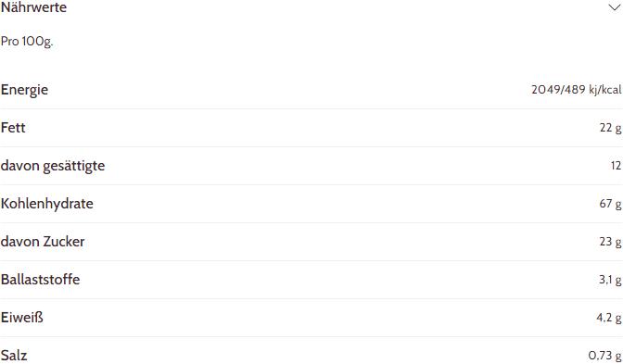Select the Pro 100g. text

(x=27, y=42)
